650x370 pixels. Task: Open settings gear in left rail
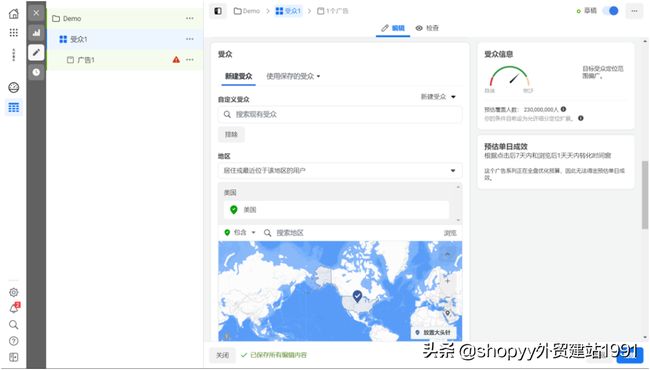coord(14,293)
